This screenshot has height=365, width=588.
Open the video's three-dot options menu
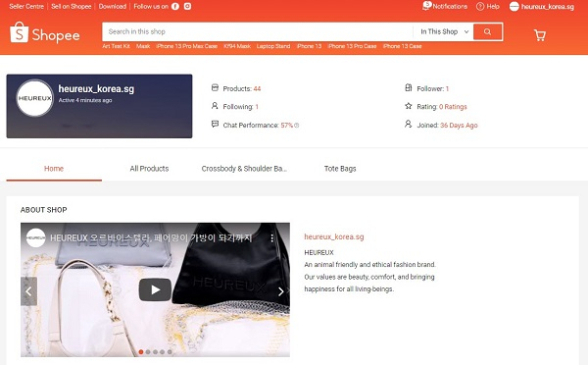(272, 237)
